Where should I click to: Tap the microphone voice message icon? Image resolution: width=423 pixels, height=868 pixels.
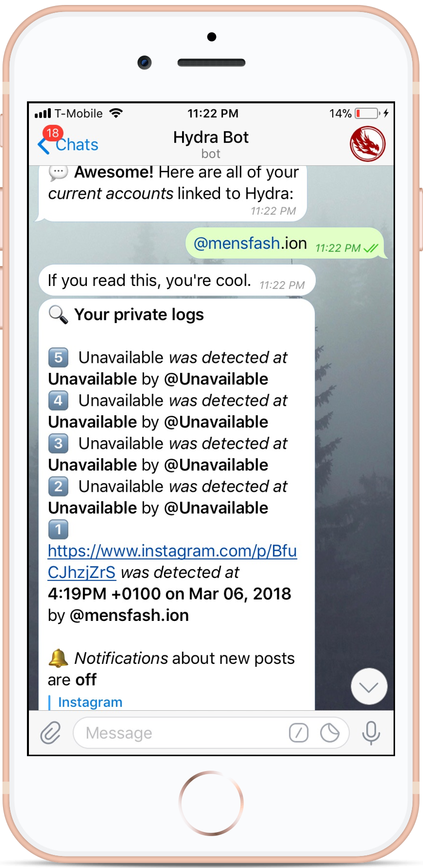pyautogui.click(x=371, y=733)
